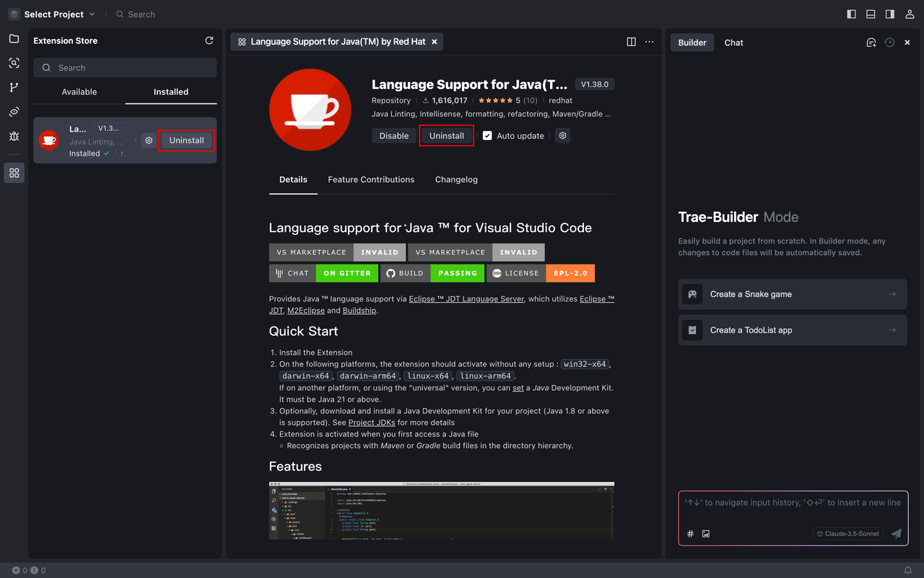Close the Builder side panel
This screenshot has height=578, width=924.
[907, 43]
